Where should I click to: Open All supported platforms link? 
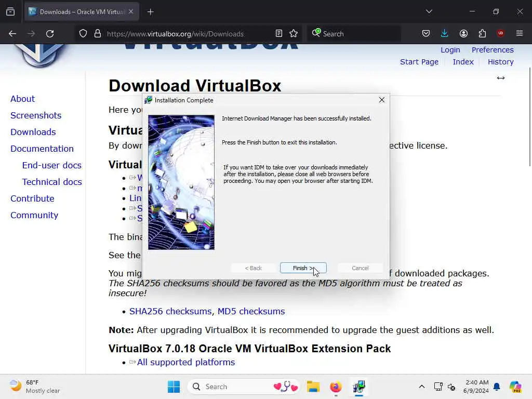tap(185, 362)
